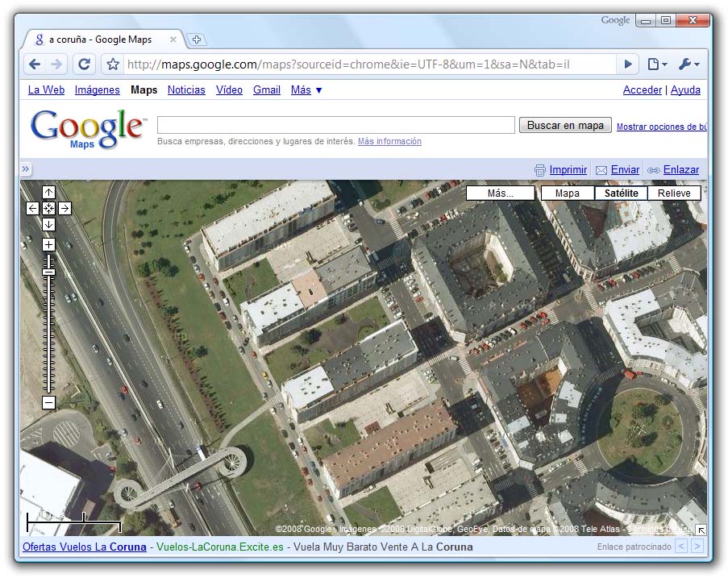Switch to Relieve terrain view
Viewport: 728px width, 578px height.
(x=674, y=193)
